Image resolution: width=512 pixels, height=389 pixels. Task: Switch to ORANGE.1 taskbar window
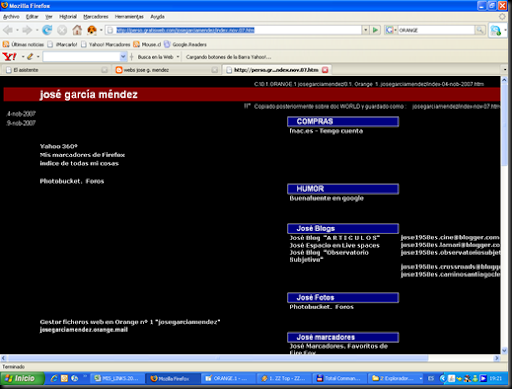tap(229, 378)
